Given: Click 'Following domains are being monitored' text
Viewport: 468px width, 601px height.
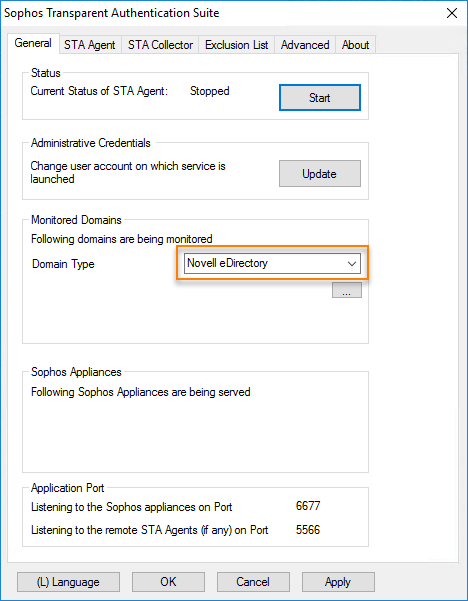Looking at the screenshot, I should pyautogui.click(x=122, y=239).
